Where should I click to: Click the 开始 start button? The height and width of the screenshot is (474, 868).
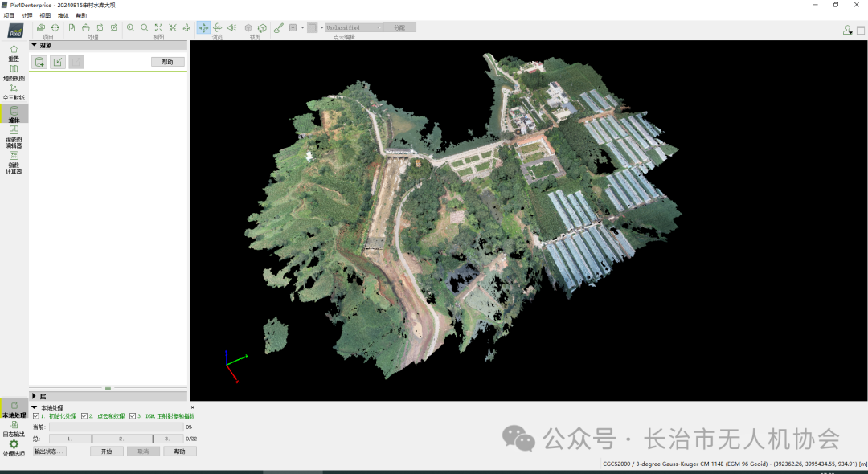point(106,452)
